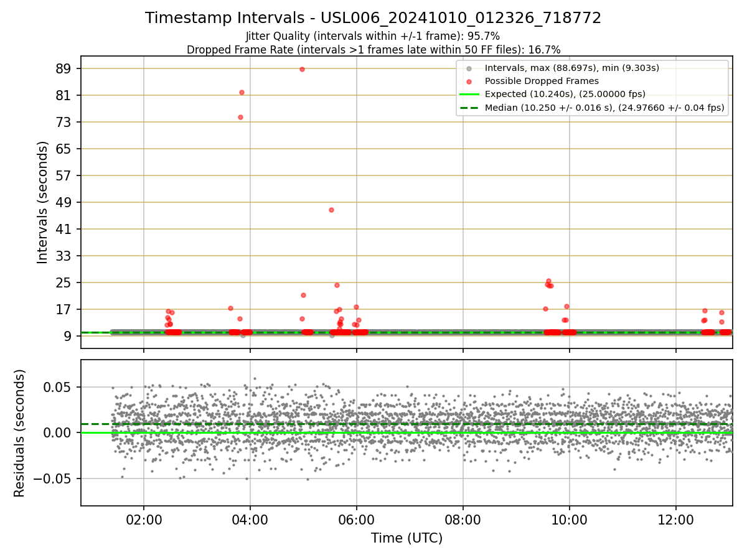The width and height of the screenshot is (747, 560).
Task: Click the gray legend marker for Intervals
Action: coord(469,68)
